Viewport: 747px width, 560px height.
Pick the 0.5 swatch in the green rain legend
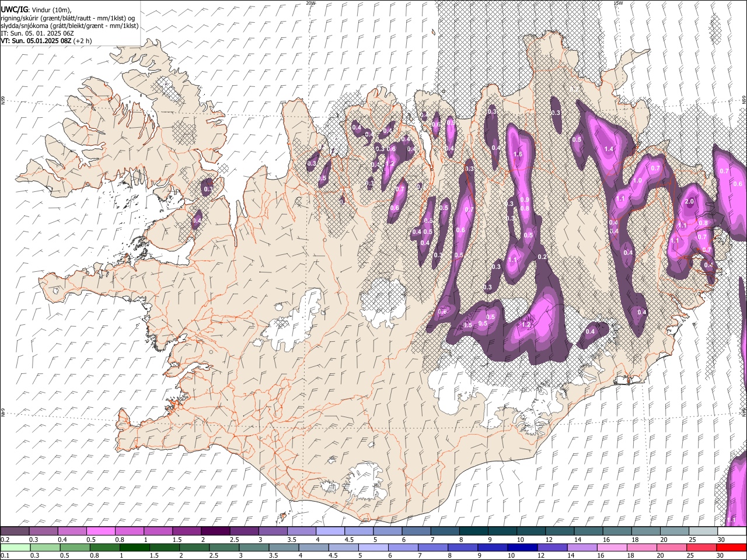pos(75,547)
